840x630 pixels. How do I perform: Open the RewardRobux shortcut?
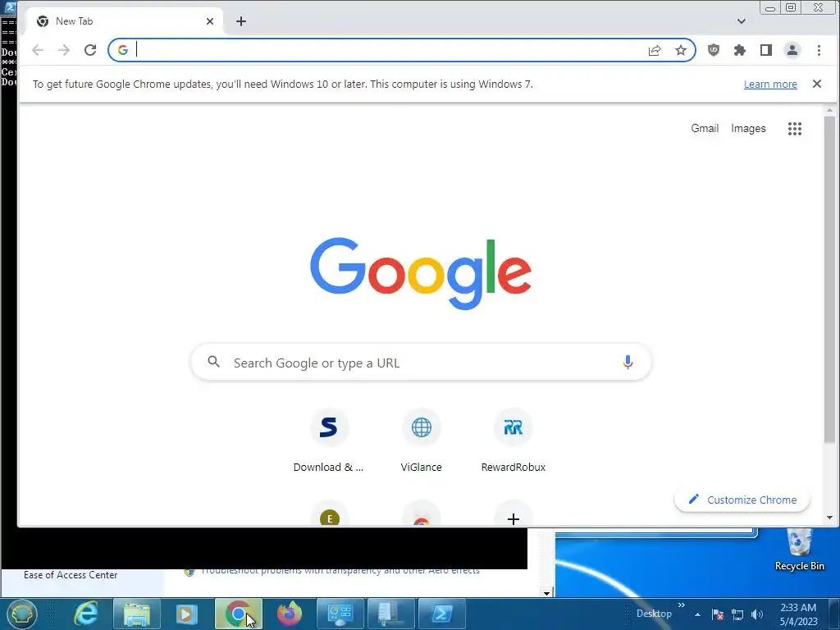click(514, 441)
